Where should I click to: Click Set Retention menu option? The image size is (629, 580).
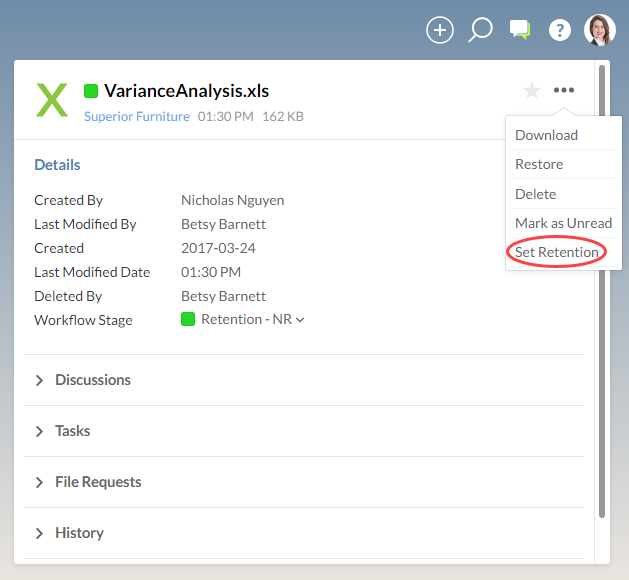(557, 252)
